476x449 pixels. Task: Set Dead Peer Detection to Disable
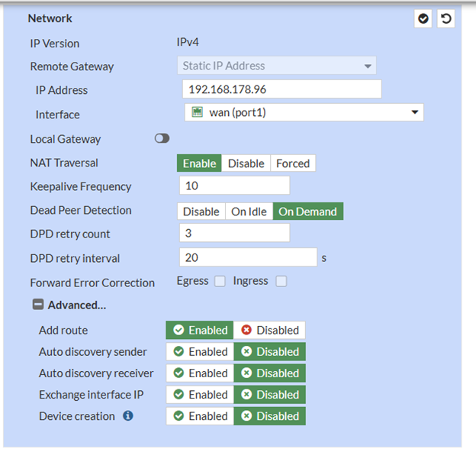(x=201, y=212)
